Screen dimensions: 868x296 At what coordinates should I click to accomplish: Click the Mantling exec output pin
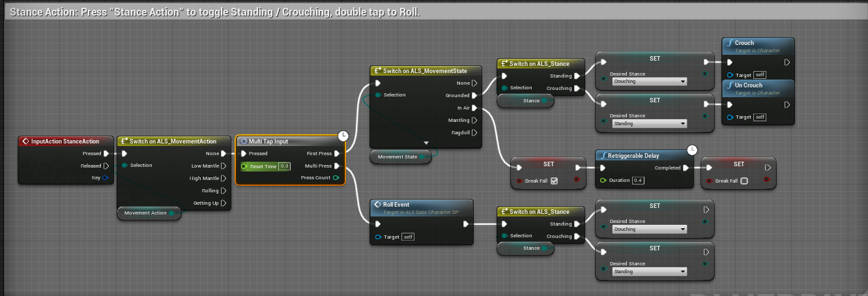[474, 120]
